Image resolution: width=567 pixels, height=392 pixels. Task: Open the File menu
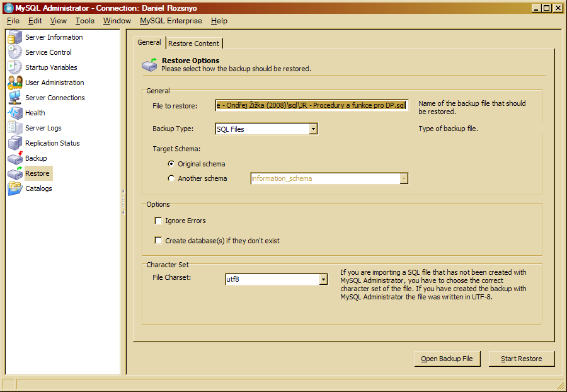click(13, 21)
